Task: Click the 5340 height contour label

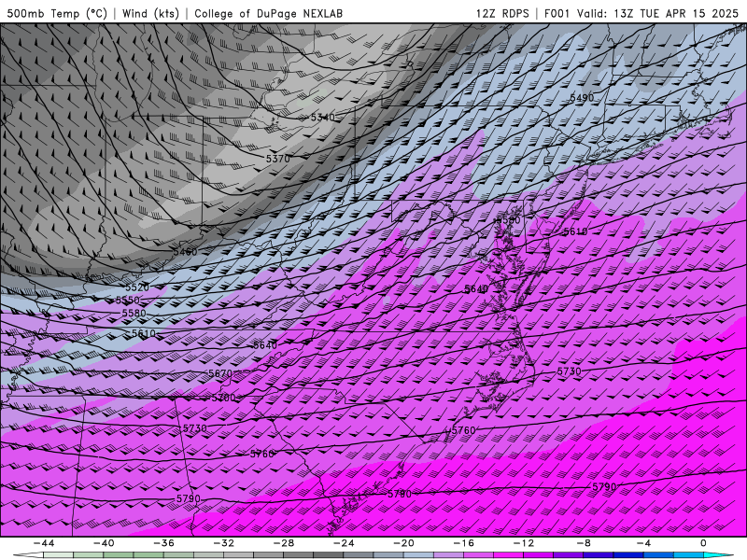Action: (322, 118)
